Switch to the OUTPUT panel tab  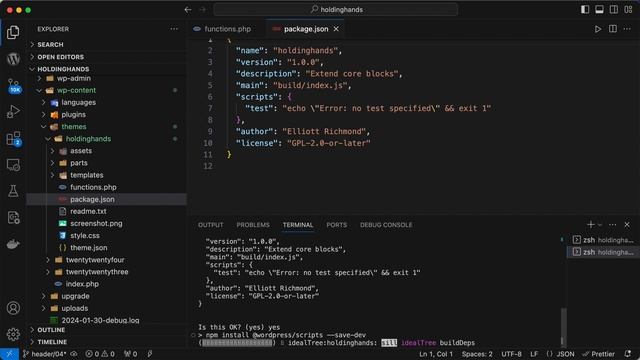pyautogui.click(x=211, y=225)
